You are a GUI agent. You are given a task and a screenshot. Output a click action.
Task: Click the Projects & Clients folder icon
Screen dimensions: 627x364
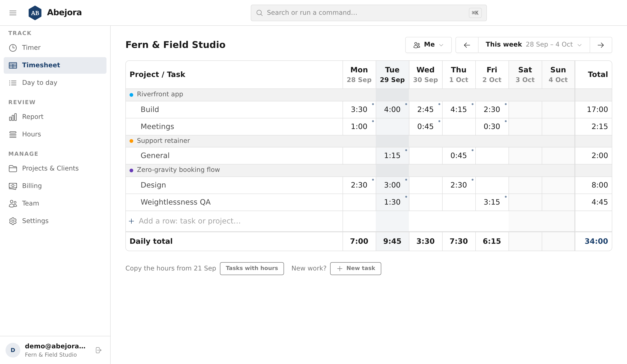click(13, 169)
